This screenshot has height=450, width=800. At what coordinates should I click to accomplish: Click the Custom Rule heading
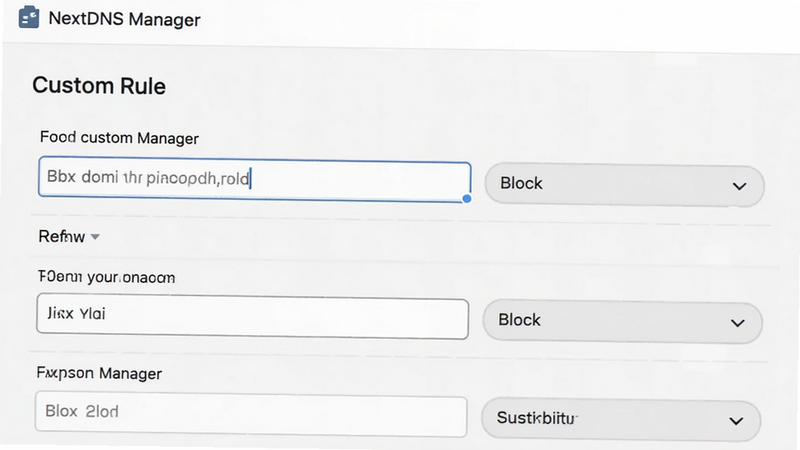(x=99, y=86)
